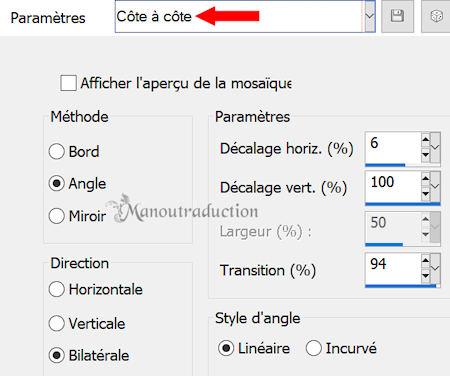Image resolution: width=450 pixels, height=376 pixels.
Task: Click the randomize parameters dice icon
Action: point(436,16)
